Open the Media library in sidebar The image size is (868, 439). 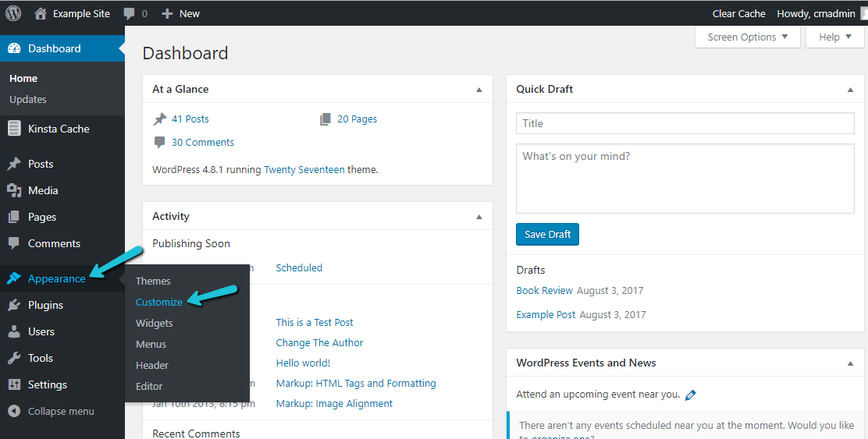43,190
